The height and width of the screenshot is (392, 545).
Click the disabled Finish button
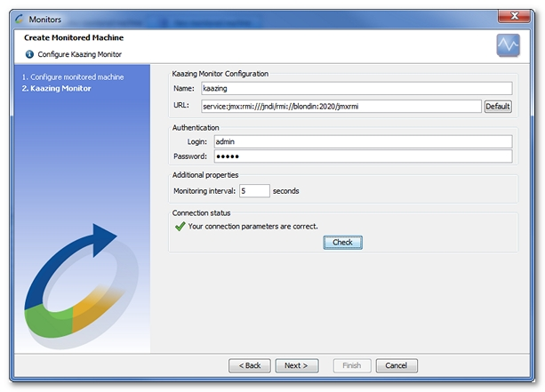(352, 365)
